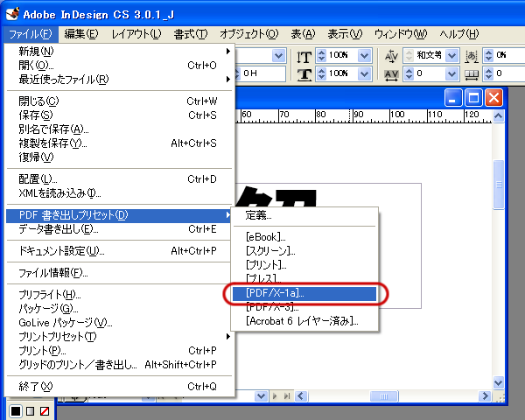
Task: Open page number dropdown in status bar
Action: tap(261, 396)
